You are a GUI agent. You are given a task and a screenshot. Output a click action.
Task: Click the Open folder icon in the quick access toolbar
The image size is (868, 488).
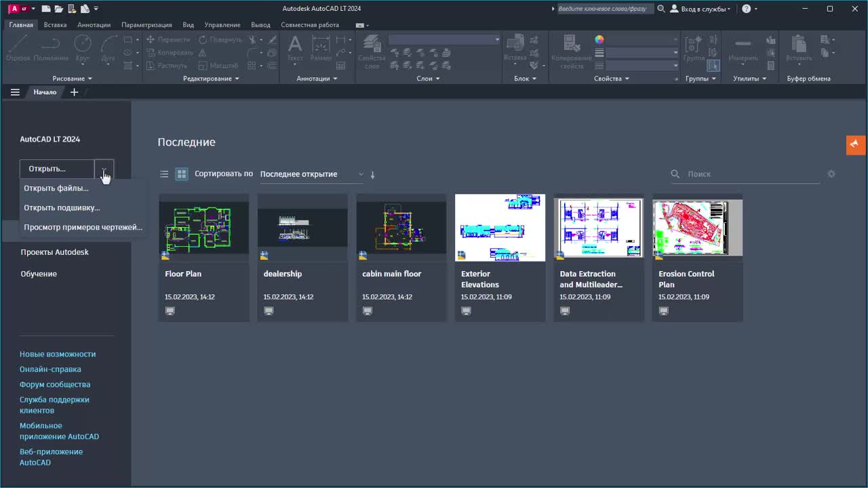59,9
